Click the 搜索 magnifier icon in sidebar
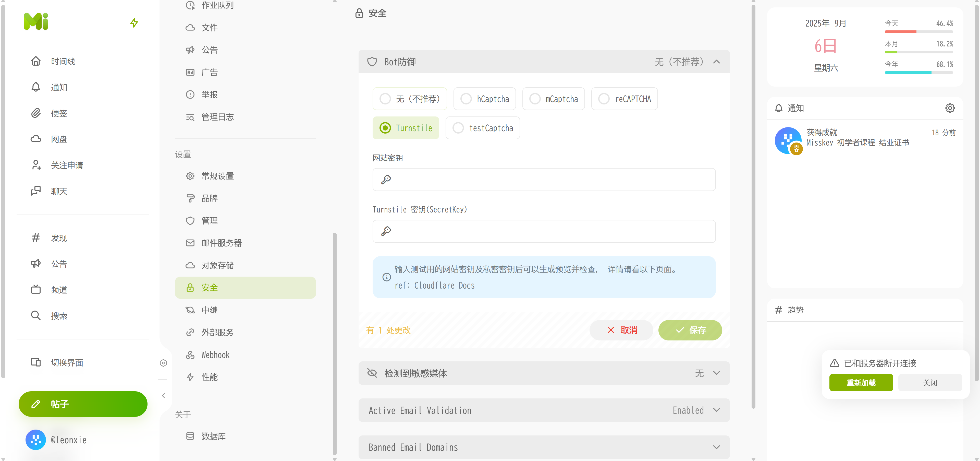Viewport: 980px width, 461px height. (x=36, y=316)
